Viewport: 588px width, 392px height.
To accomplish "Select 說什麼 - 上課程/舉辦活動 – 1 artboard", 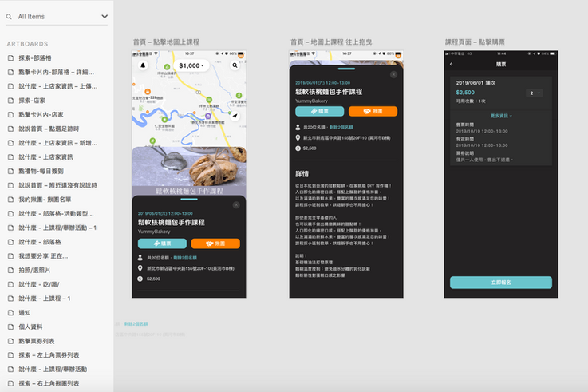I will (x=57, y=228).
